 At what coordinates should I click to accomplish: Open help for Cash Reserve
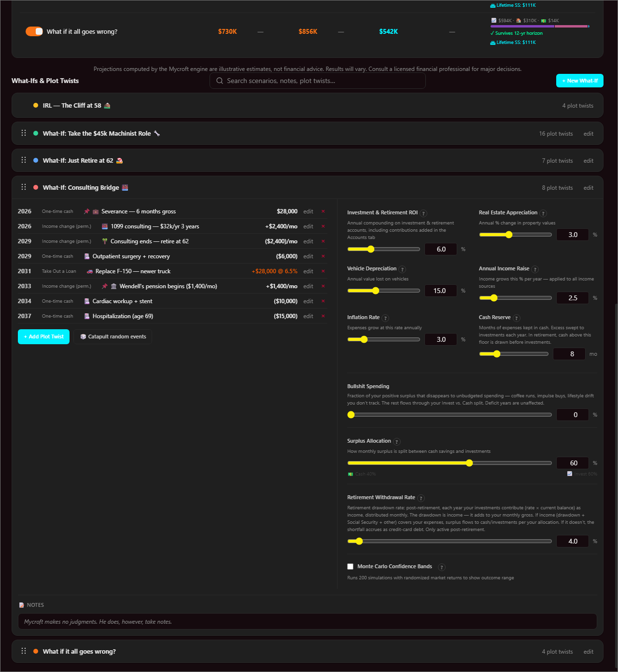[x=517, y=318]
